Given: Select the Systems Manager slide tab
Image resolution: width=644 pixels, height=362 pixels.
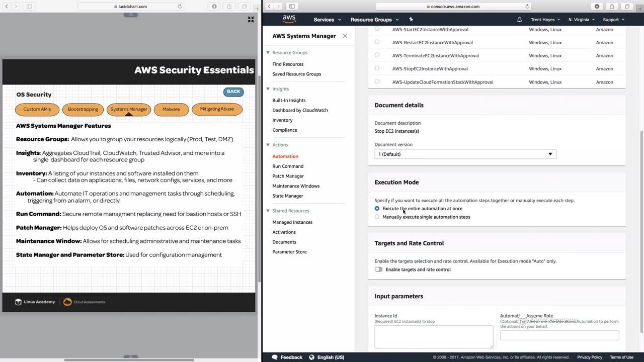Looking at the screenshot, I should 129,109.
